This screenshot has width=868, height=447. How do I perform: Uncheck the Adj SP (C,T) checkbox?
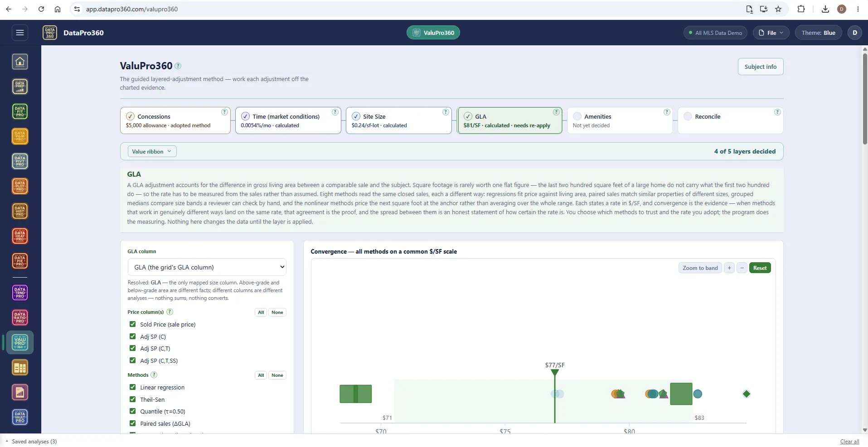[132, 348]
